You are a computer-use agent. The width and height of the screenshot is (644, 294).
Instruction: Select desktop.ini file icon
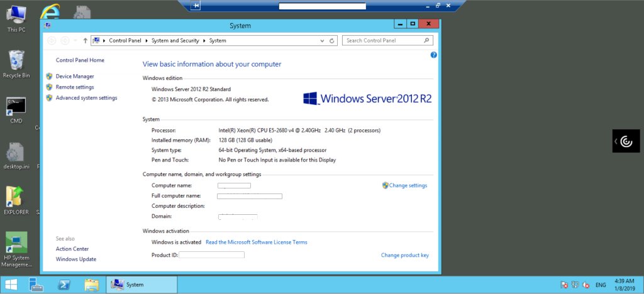point(16,156)
